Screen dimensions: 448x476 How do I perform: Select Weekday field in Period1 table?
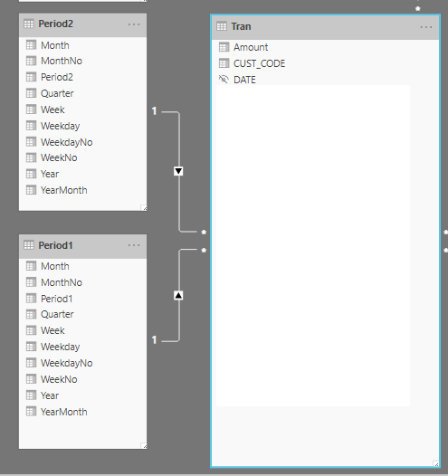tap(61, 347)
